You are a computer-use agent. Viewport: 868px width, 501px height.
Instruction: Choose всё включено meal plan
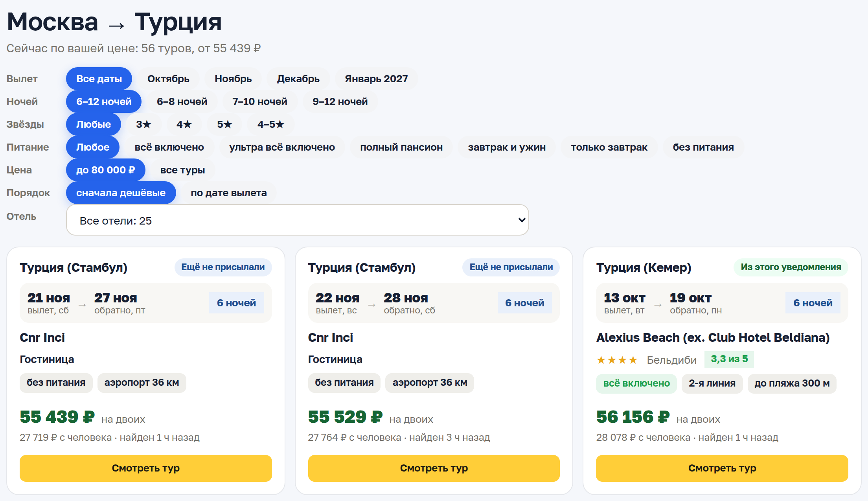tap(169, 147)
